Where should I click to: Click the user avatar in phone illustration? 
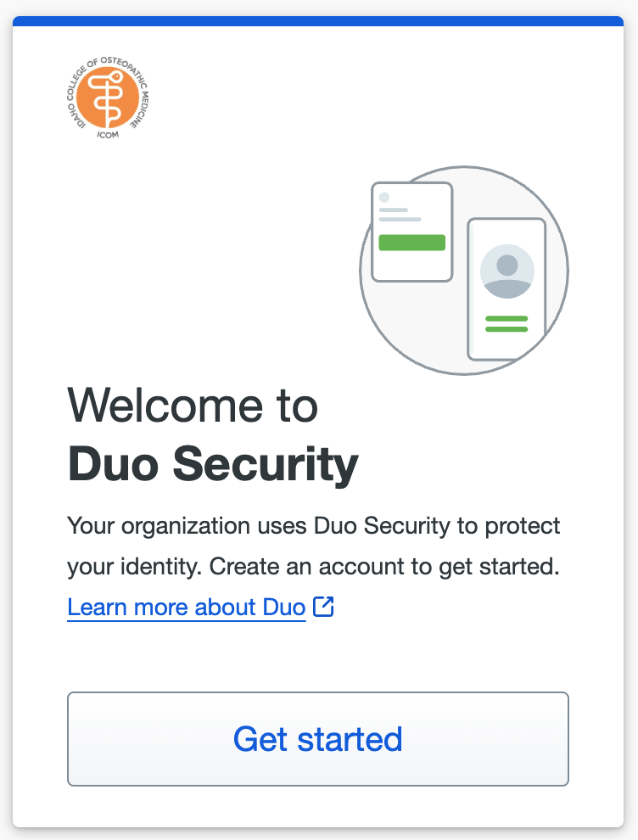(506, 271)
